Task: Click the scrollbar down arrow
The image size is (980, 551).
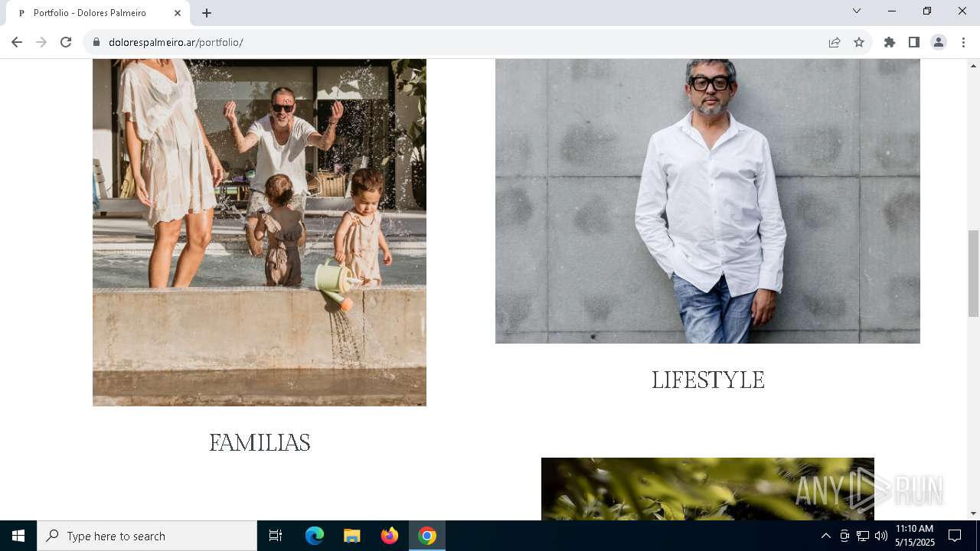Action: (x=974, y=514)
